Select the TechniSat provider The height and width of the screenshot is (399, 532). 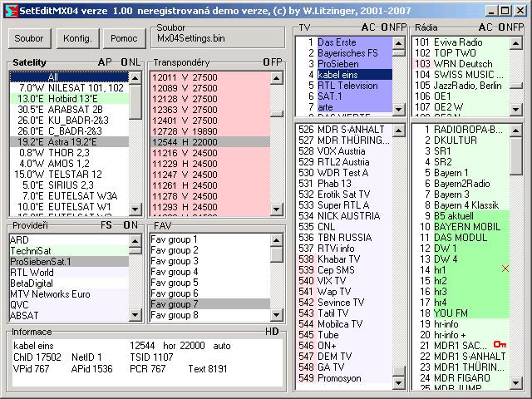[x=70, y=251]
